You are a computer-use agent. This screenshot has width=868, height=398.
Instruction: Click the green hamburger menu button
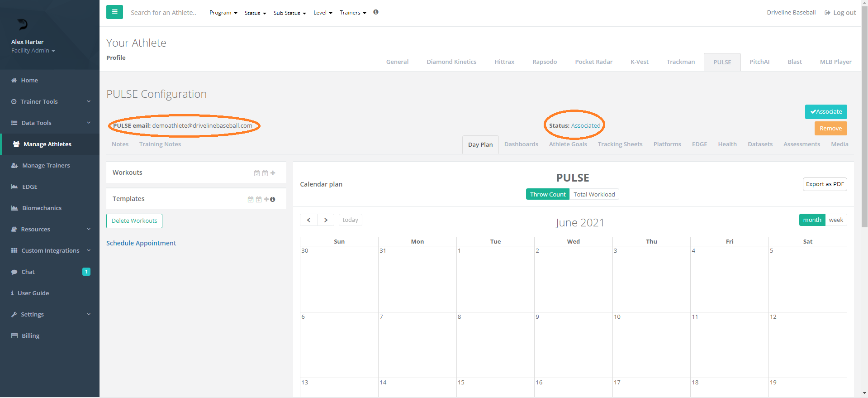click(x=114, y=12)
